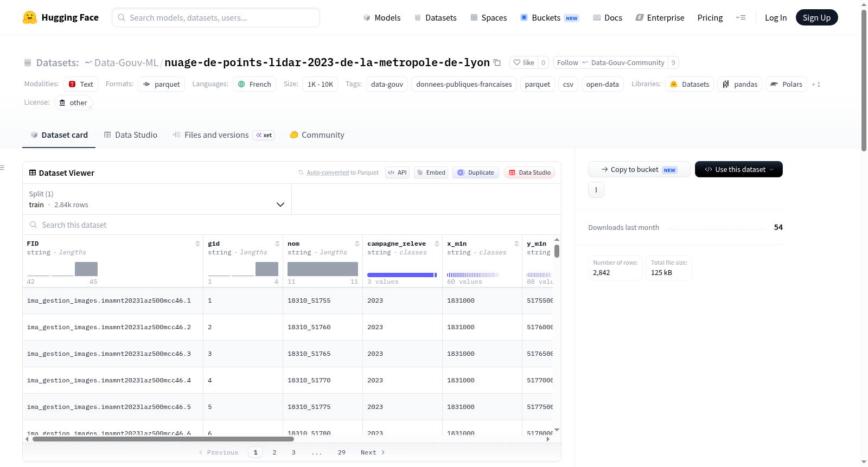Click the FID histogram bar chart

pos(62,269)
